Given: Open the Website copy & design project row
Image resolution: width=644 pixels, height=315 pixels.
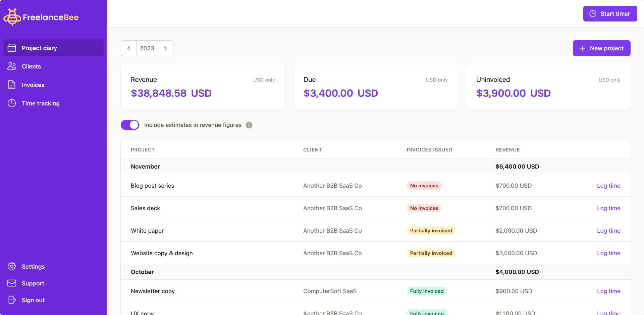Looking at the screenshot, I should tap(162, 253).
